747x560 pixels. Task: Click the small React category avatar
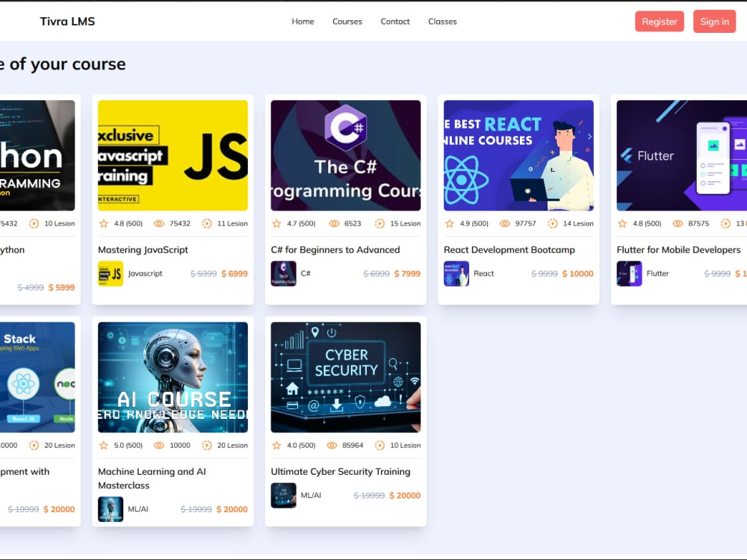pyautogui.click(x=456, y=274)
